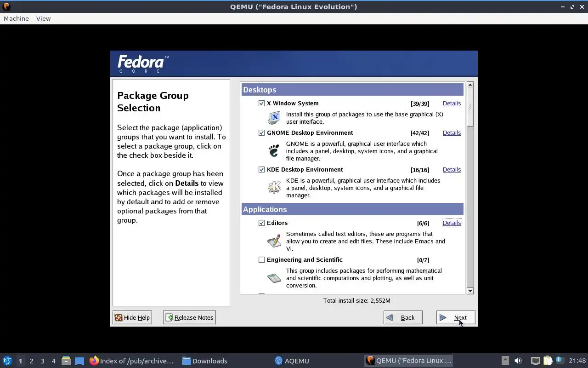The width and height of the screenshot is (588, 368).
Task: Click the network tray icon
Action: pos(535,361)
